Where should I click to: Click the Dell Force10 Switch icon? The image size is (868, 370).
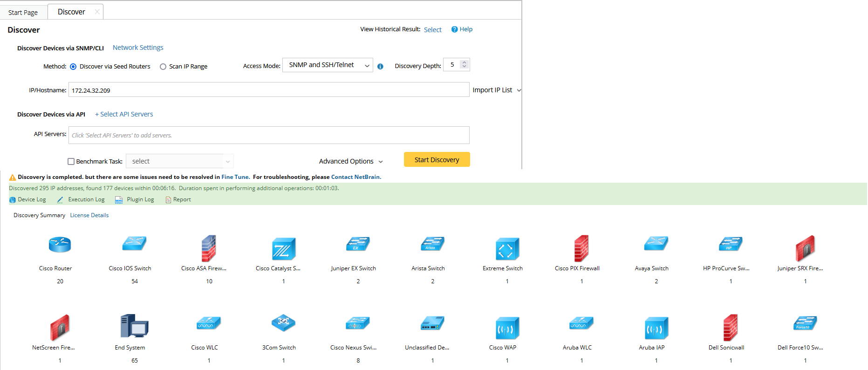pyautogui.click(x=805, y=323)
